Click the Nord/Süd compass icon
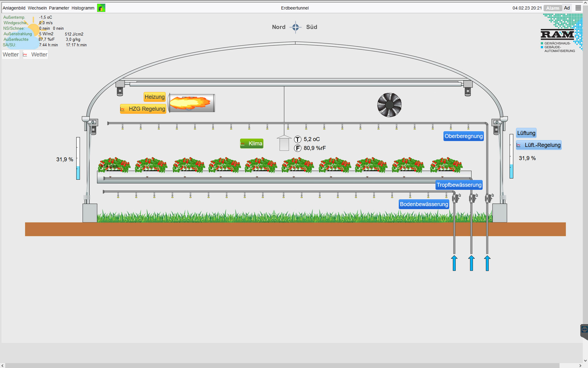 [295, 27]
